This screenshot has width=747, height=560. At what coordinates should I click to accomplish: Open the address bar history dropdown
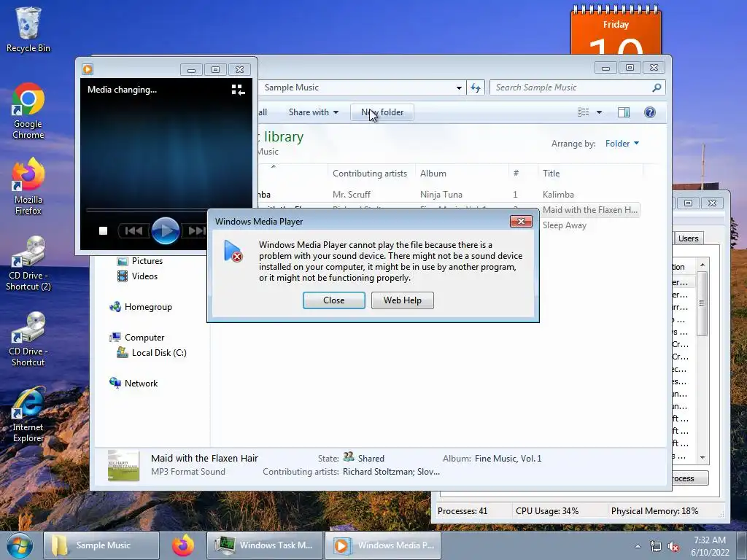coord(459,87)
